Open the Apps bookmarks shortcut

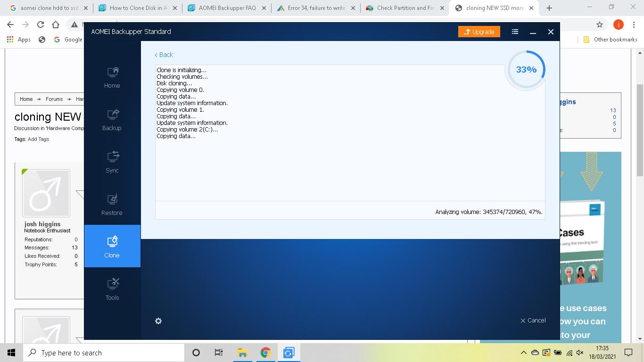19,40
